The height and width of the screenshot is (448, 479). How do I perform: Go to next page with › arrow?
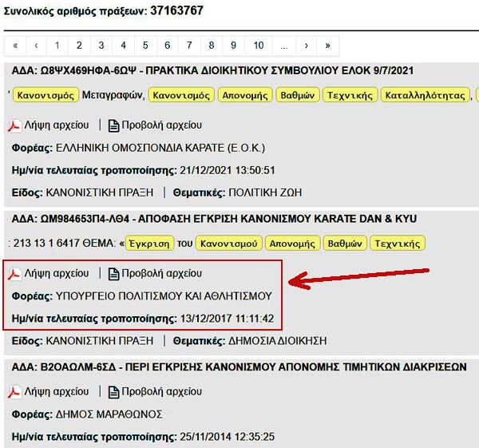point(307,45)
